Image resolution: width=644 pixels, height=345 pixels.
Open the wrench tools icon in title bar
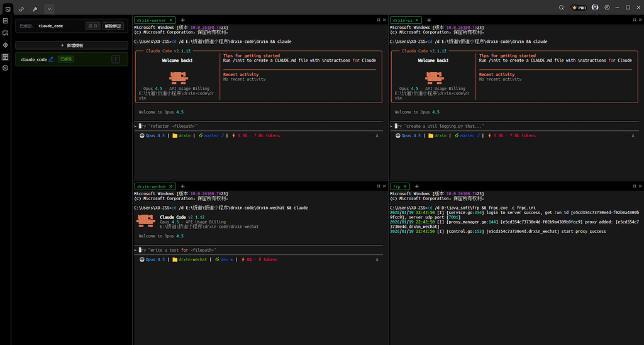[35, 9]
